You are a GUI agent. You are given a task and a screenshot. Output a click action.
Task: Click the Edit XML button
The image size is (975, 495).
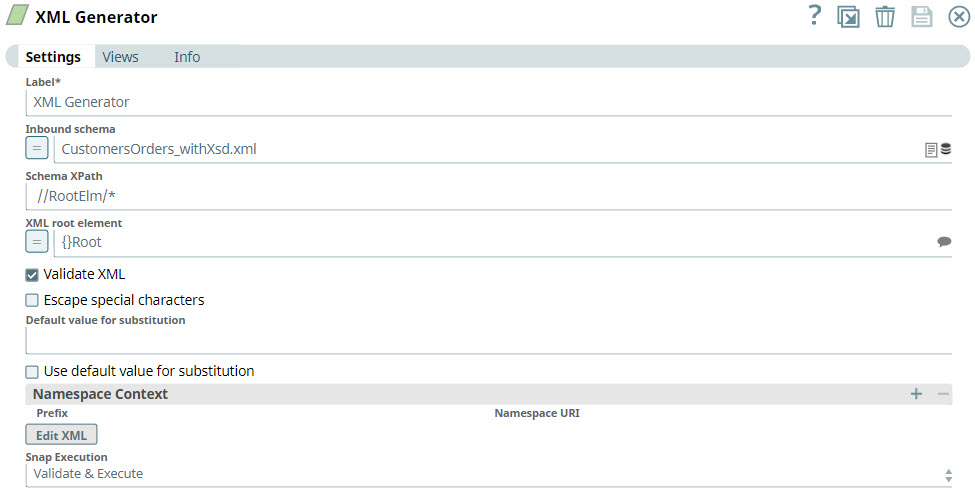(x=61, y=435)
